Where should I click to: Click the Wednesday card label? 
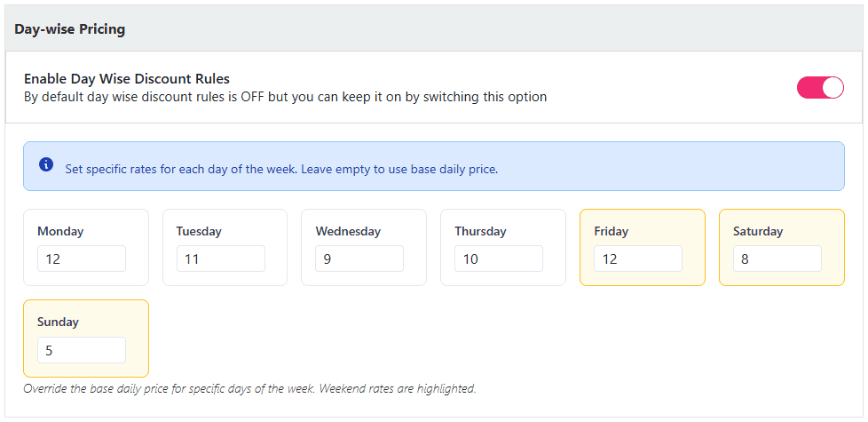[348, 232]
